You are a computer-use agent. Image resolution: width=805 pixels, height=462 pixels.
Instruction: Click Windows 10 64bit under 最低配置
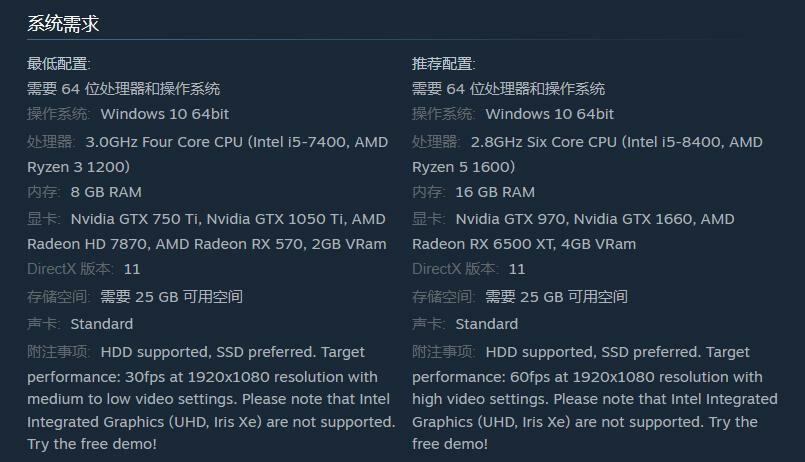pos(164,114)
